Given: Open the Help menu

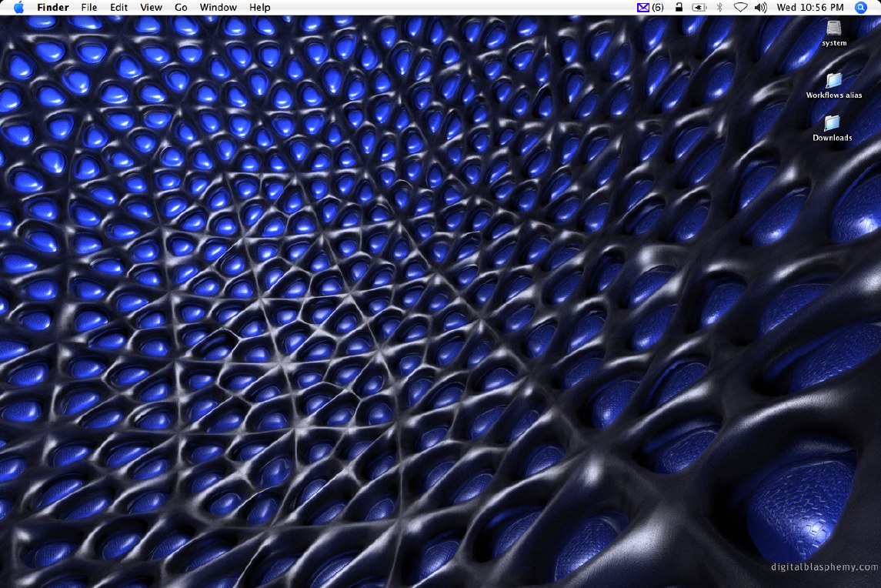Looking at the screenshot, I should [x=259, y=7].
